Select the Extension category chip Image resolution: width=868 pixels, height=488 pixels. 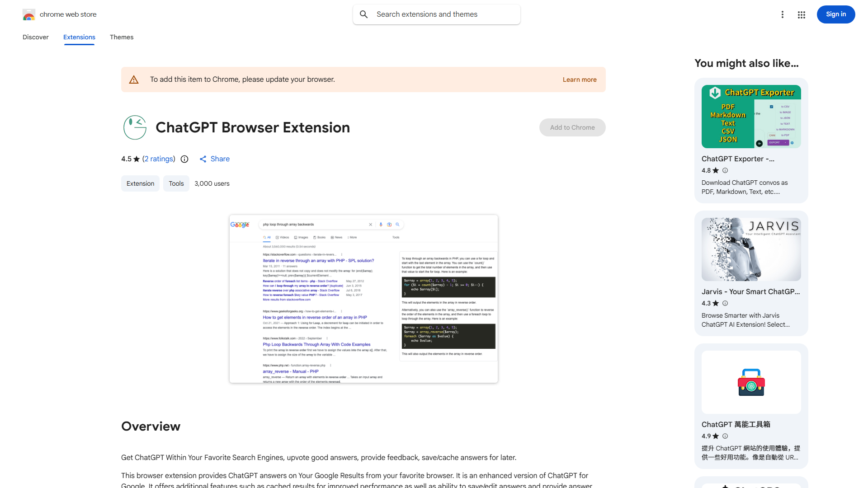(x=140, y=183)
